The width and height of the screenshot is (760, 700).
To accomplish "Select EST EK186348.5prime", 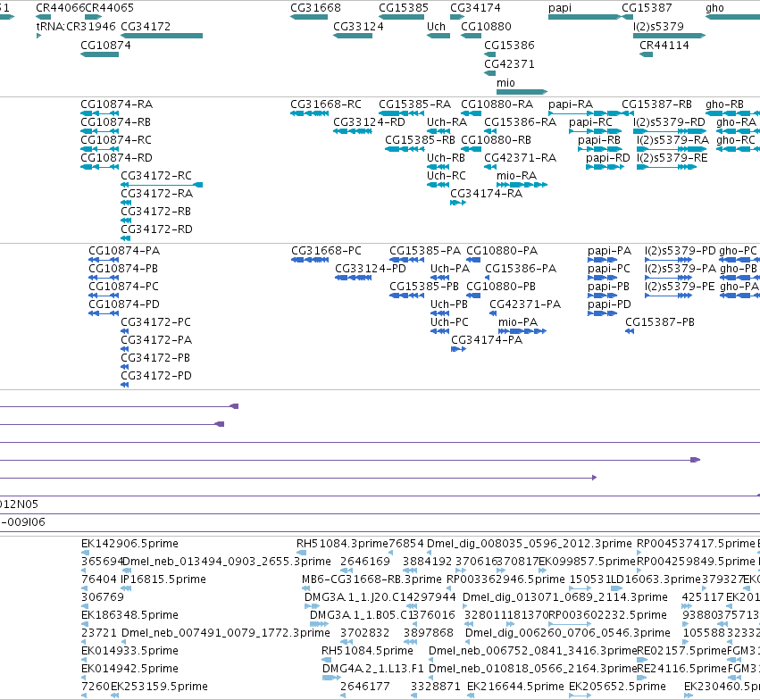I will pos(129,615).
